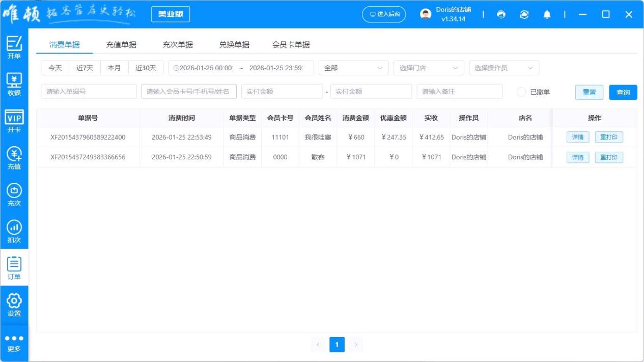
Task: Open the notification bell icon
Action: [547, 15]
